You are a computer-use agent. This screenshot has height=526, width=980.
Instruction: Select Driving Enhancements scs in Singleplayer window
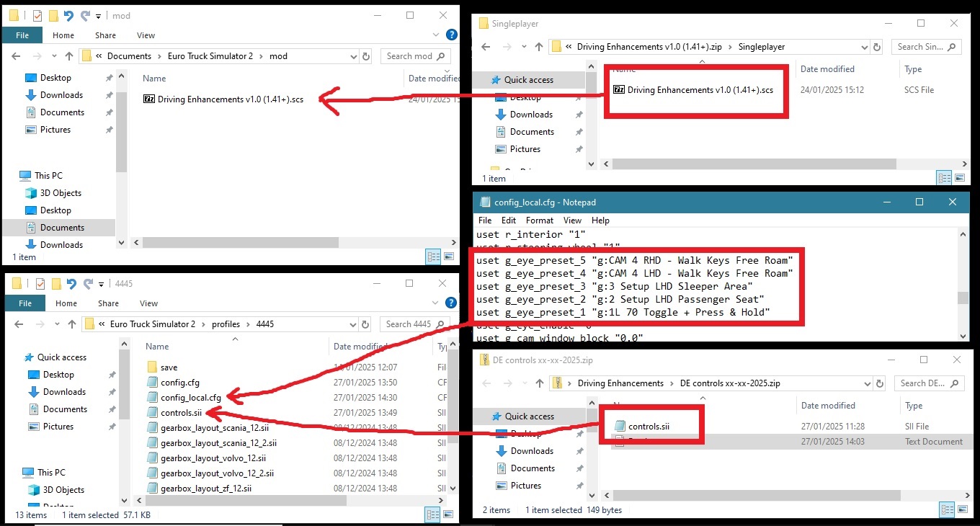click(693, 90)
